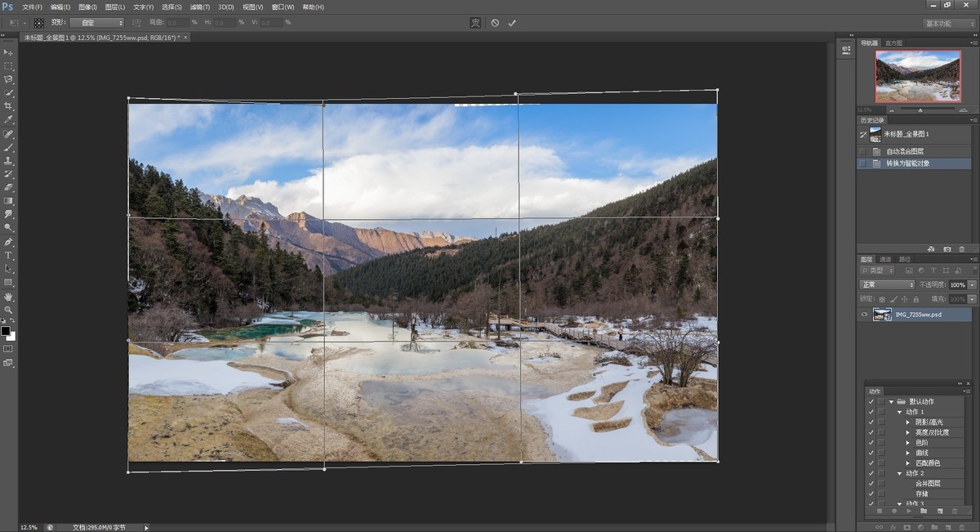Select the Lasso tool
980x532 pixels.
(x=8, y=79)
